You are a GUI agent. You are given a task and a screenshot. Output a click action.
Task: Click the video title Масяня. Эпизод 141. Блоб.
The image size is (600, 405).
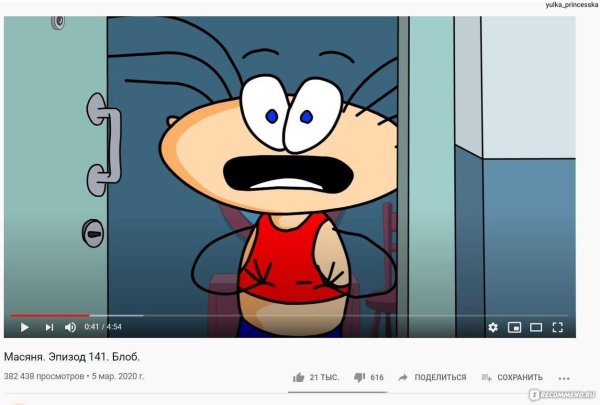[72, 357]
